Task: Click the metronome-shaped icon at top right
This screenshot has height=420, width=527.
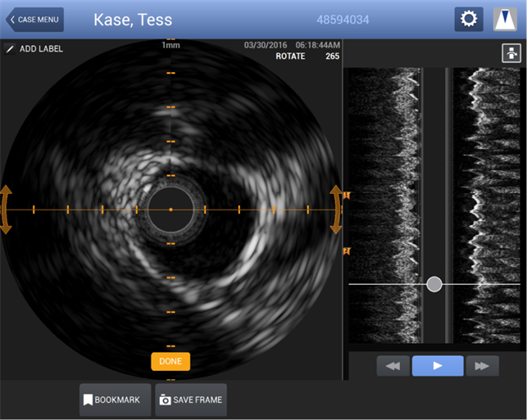Action: [505, 19]
